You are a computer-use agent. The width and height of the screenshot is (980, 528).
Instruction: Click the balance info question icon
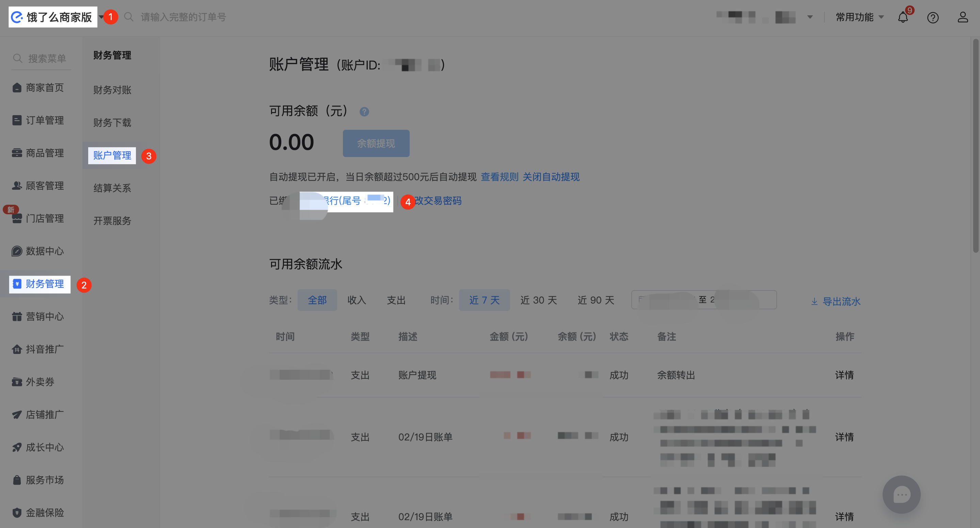364,111
